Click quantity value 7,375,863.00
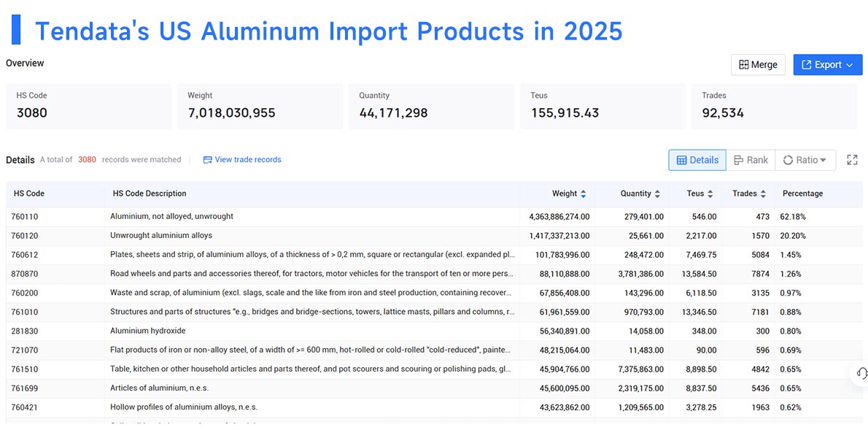This screenshot has width=868, height=430. [641, 369]
